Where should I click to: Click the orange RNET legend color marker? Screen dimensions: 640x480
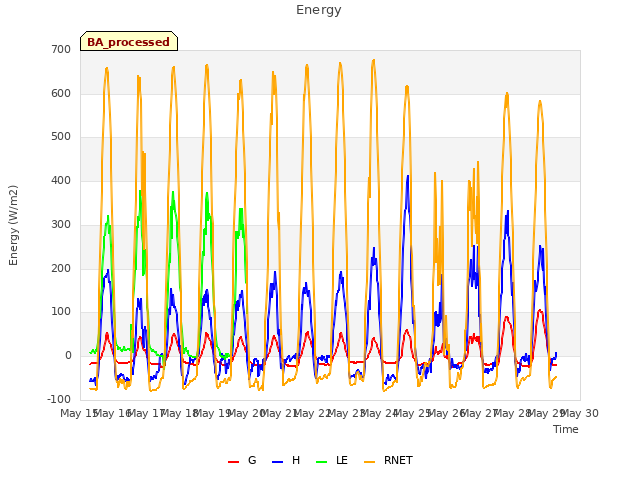(369, 462)
